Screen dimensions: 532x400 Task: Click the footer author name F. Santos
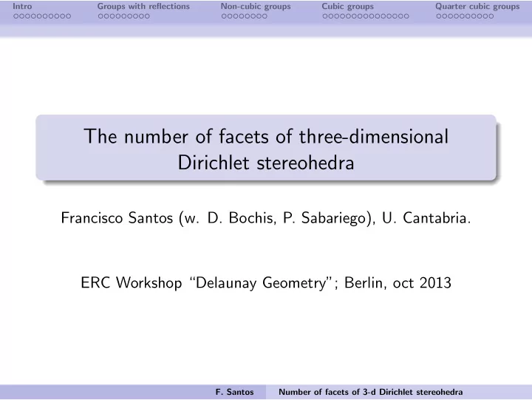tap(234, 392)
